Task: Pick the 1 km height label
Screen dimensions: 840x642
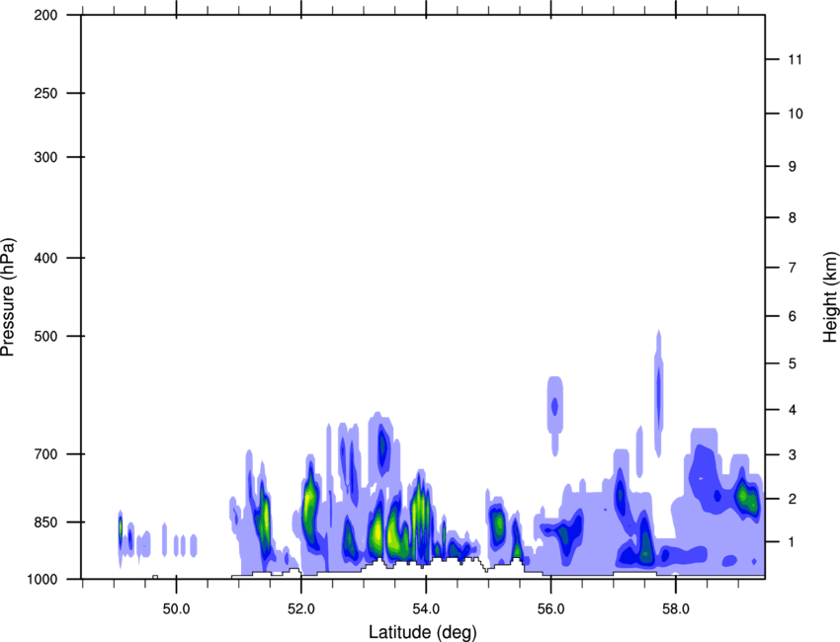Action: (x=793, y=542)
